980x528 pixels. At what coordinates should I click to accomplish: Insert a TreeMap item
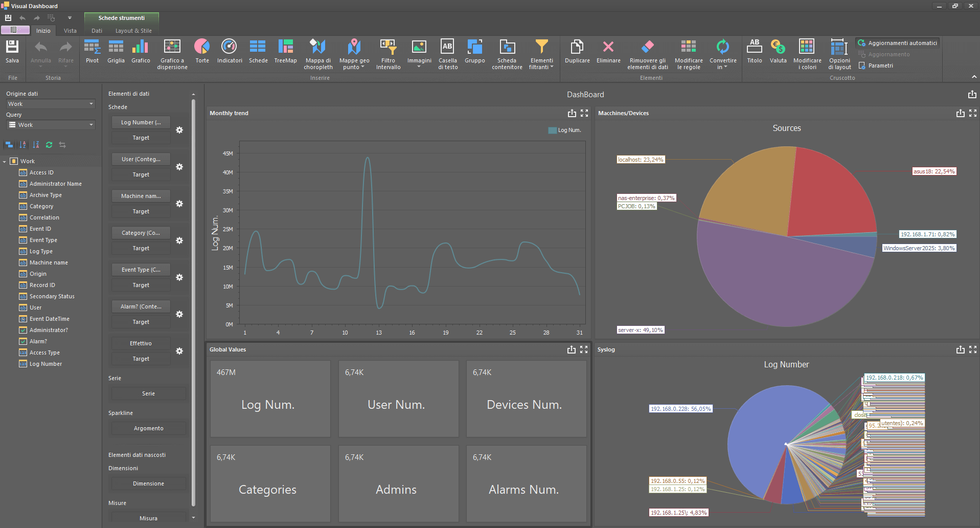(x=285, y=52)
